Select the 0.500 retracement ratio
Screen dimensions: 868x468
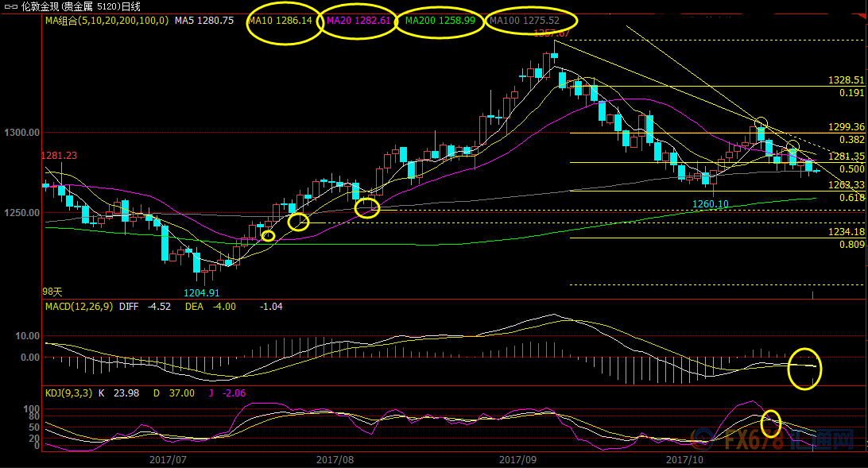pos(851,169)
